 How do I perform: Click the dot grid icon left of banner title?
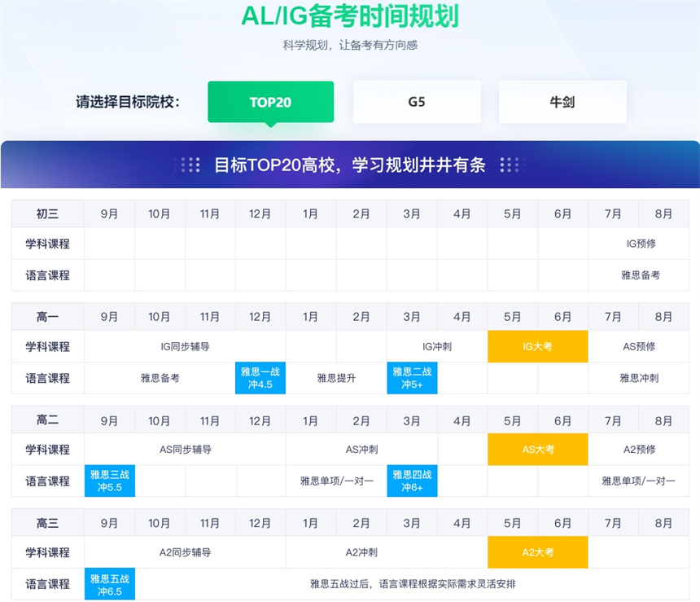(190, 165)
